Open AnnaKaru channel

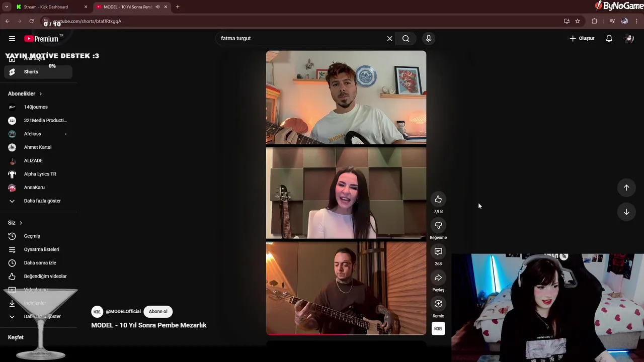pos(38,188)
